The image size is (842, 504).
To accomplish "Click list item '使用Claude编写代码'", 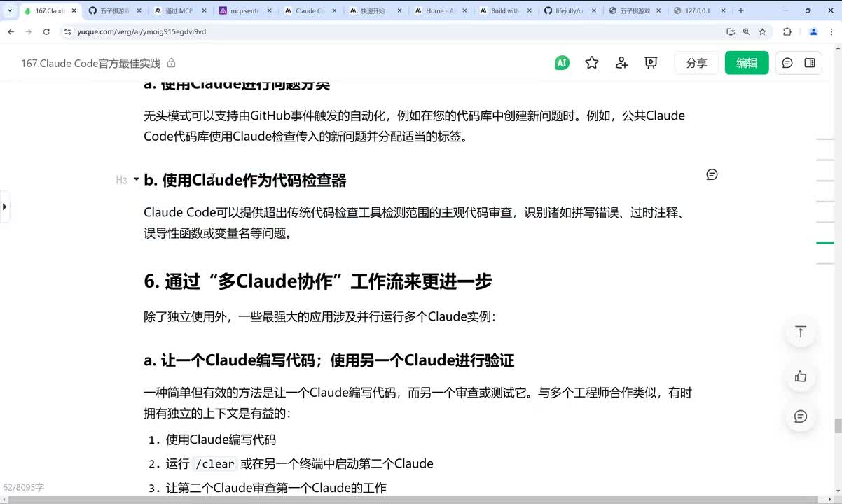I will [221, 440].
